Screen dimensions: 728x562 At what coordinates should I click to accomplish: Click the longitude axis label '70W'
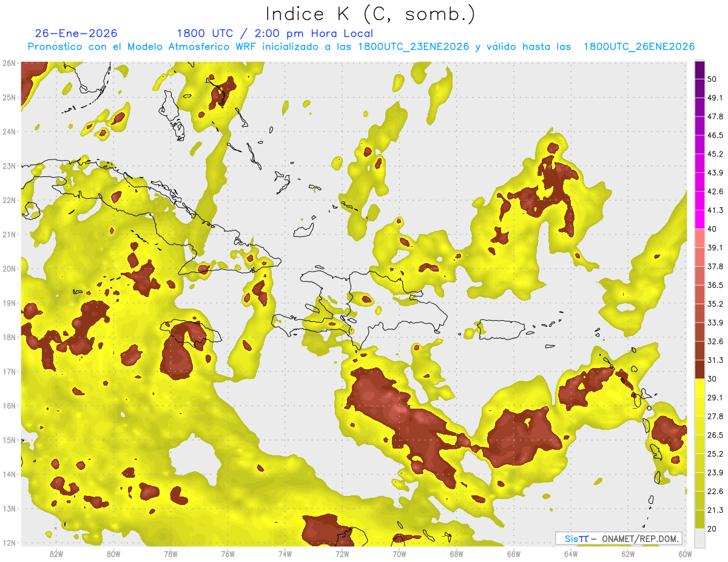(399, 554)
